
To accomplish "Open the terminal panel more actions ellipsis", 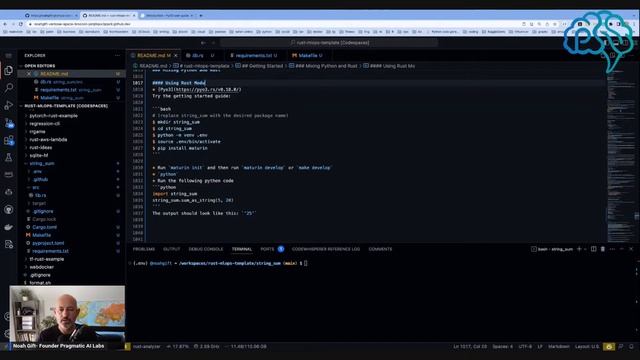I will pos(612,249).
